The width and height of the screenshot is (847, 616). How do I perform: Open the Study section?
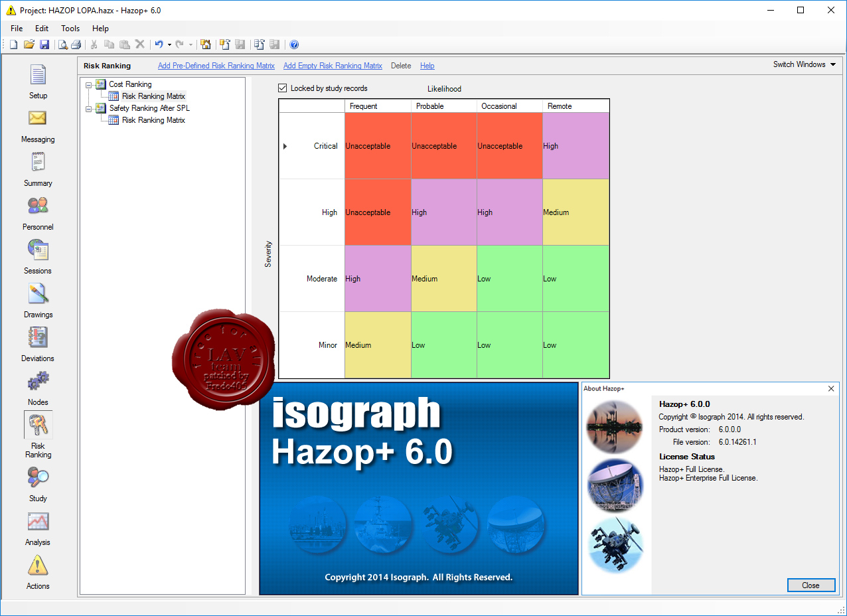tap(38, 485)
